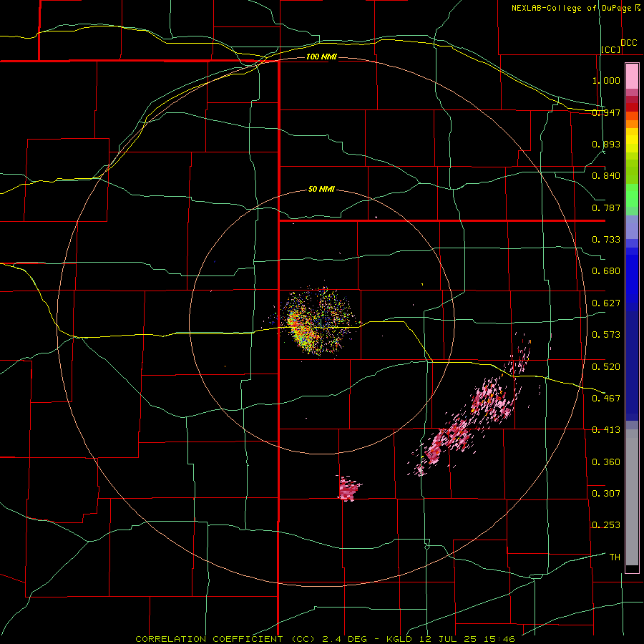The image size is (644, 644).
Task: Click the TH label at the scale bottom
Action: [615, 557]
